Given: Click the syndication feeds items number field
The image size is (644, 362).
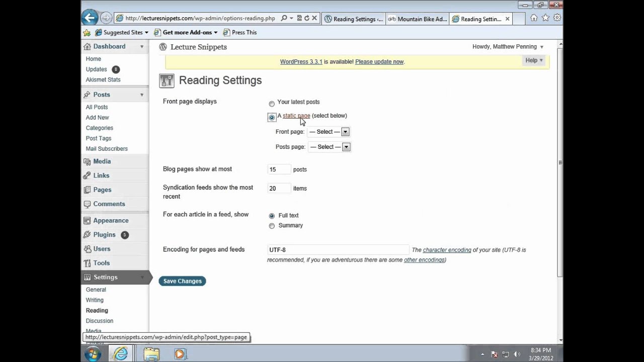Looking at the screenshot, I should [x=279, y=189].
